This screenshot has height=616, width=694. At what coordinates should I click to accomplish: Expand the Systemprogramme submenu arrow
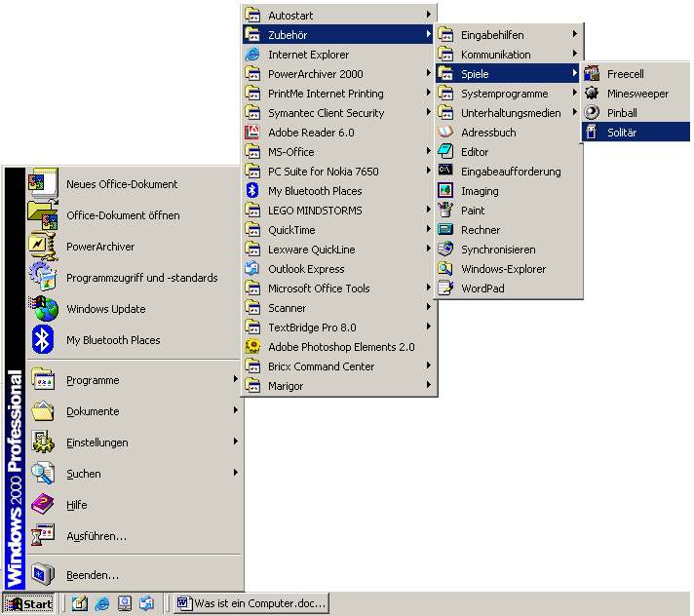pyautogui.click(x=574, y=93)
